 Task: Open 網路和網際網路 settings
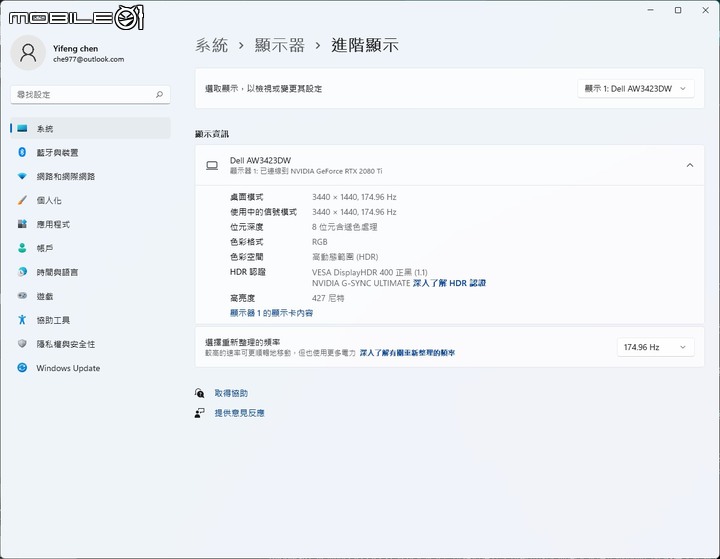click(x=90, y=176)
